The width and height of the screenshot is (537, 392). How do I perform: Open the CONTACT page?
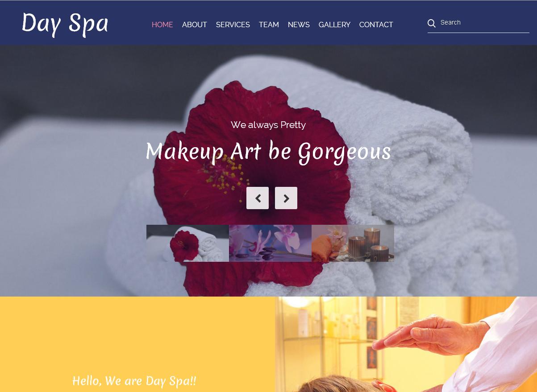pyautogui.click(x=376, y=25)
